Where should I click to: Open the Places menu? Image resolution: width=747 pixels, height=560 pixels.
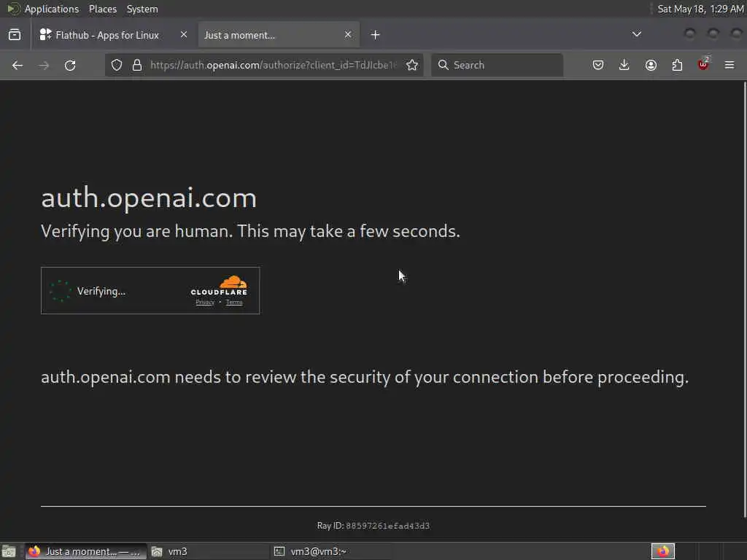point(103,9)
